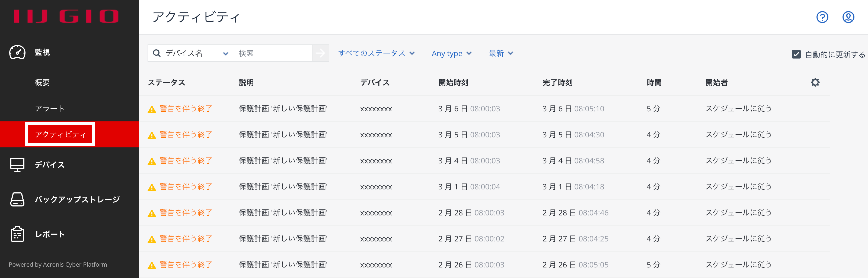This screenshot has height=278, width=868.
Task: Click end time 3月1日 08:04:18
Action: pos(573,186)
